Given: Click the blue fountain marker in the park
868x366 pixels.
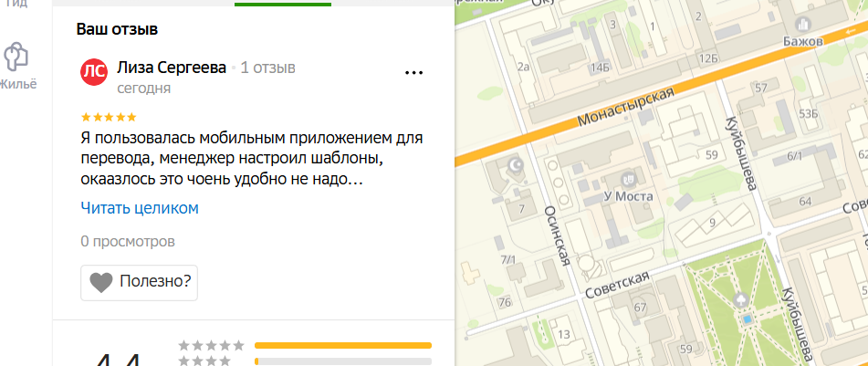Looking at the screenshot, I should pos(748,319).
